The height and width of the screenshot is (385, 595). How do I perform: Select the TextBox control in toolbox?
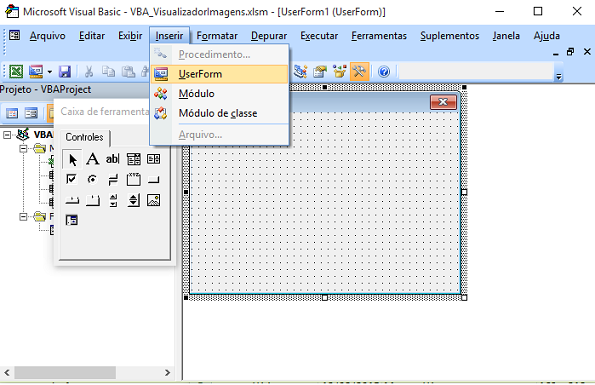pyautogui.click(x=112, y=159)
